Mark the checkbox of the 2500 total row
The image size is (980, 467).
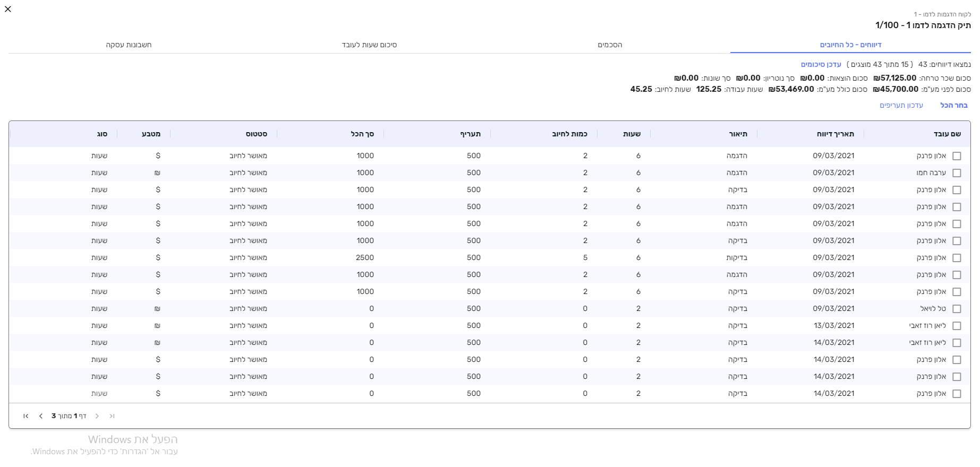957,258
